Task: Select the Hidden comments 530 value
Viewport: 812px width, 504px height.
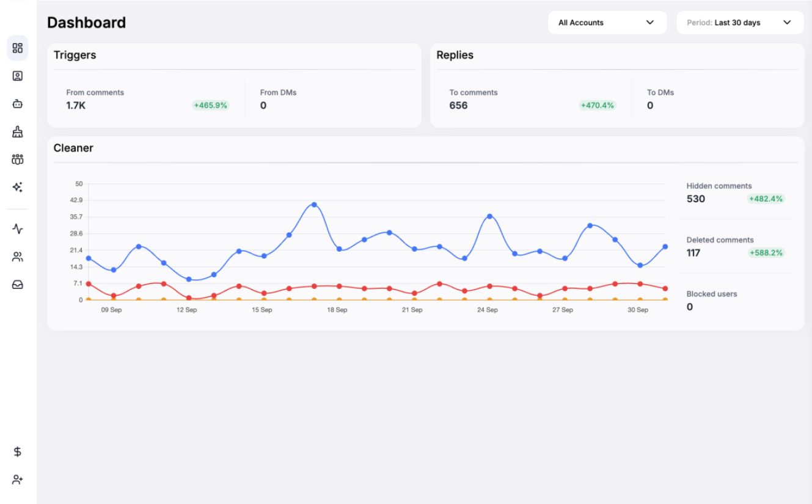Action: tap(695, 199)
